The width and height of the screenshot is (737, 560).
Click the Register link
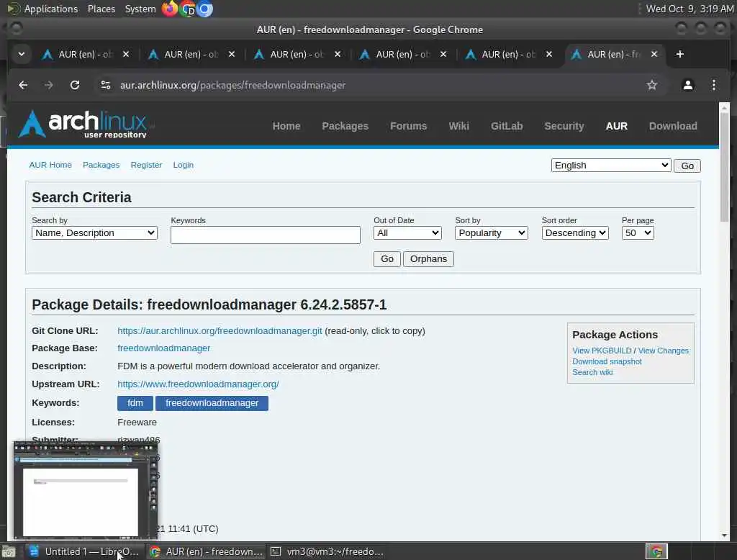[146, 165]
